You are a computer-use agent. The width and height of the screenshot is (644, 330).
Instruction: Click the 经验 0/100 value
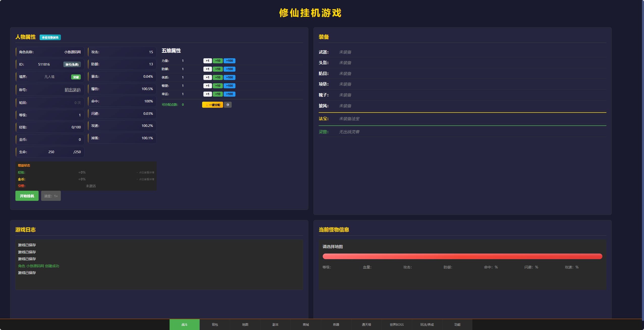(x=76, y=127)
